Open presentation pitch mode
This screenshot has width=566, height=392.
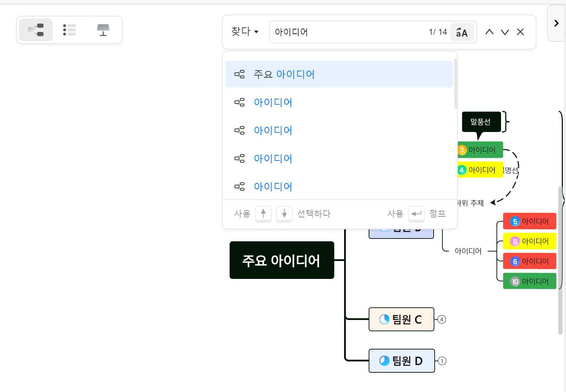point(103,30)
